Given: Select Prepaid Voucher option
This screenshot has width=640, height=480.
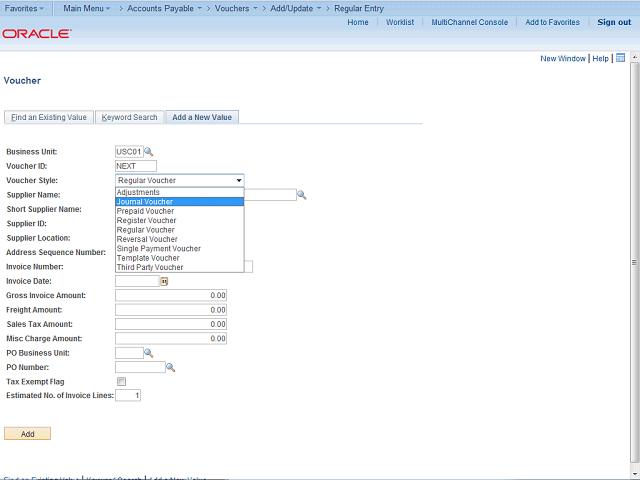Looking at the screenshot, I should 145,211.
